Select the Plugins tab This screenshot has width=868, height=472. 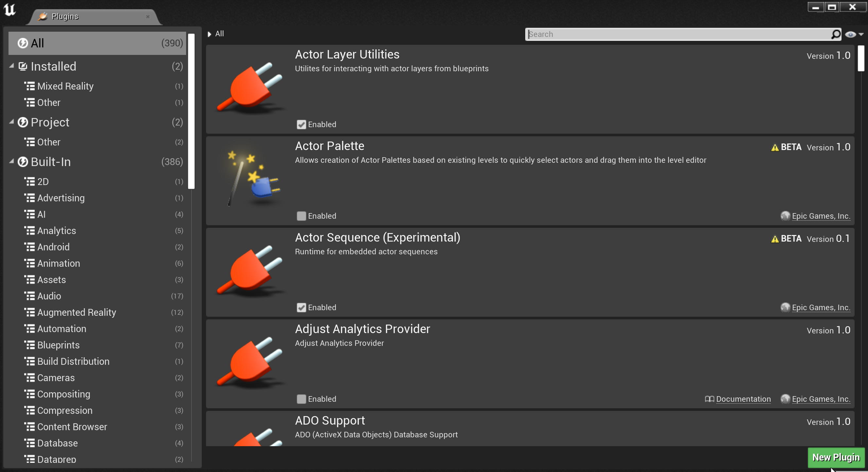coord(65,16)
